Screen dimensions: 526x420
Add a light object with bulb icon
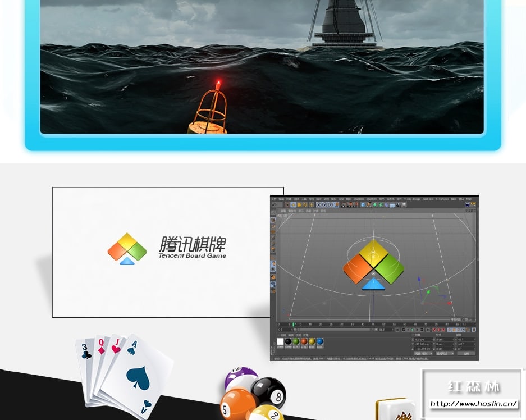click(x=404, y=204)
